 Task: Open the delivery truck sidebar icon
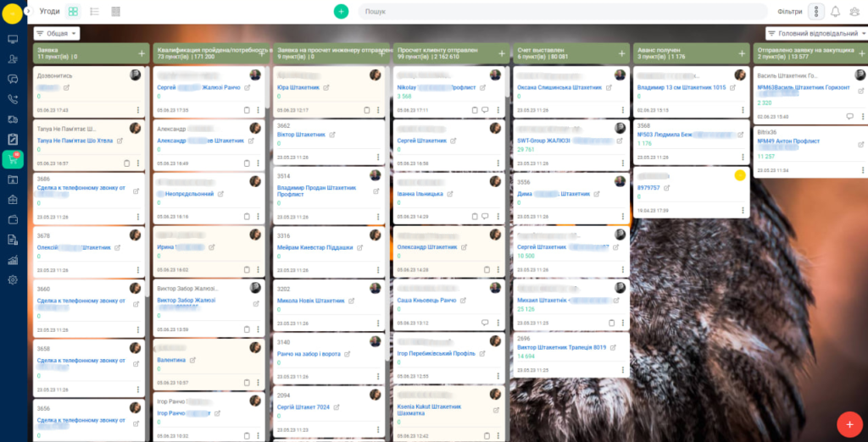[13, 119]
